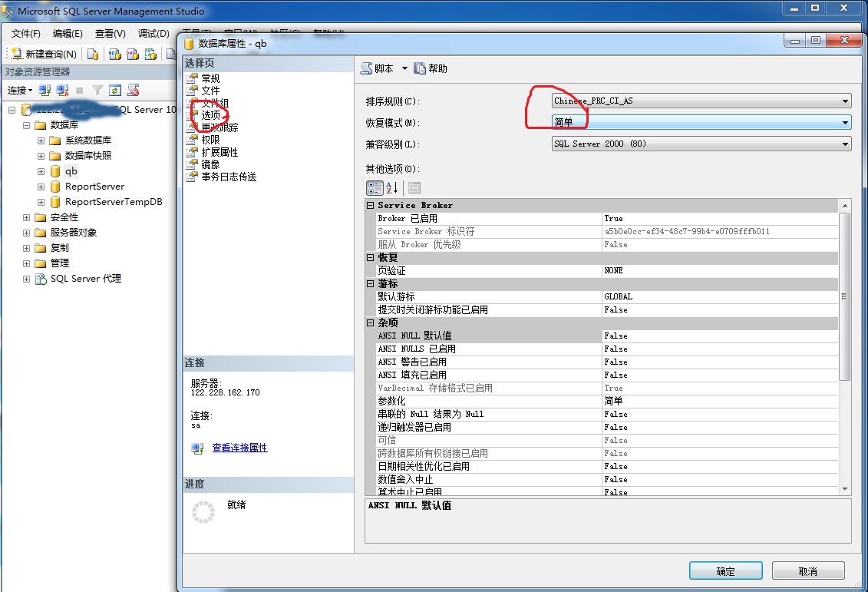Open the 连接 dropdown in Object Explorer
This screenshot has width=868, height=592.
tap(20, 91)
